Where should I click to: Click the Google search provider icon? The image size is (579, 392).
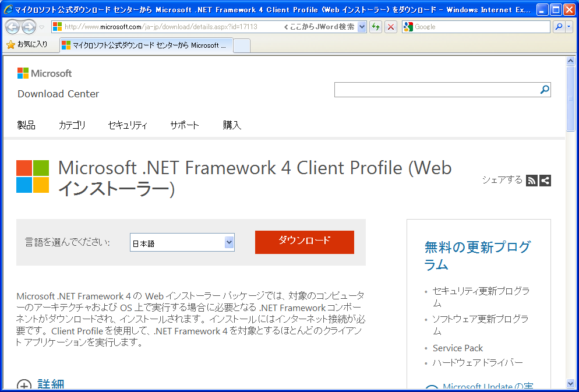pyautogui.click(x=408, y=27)
